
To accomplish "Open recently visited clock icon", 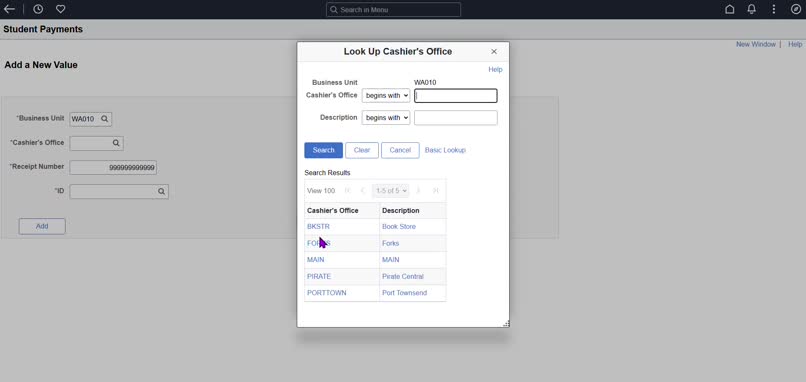I will click(38, 9).
